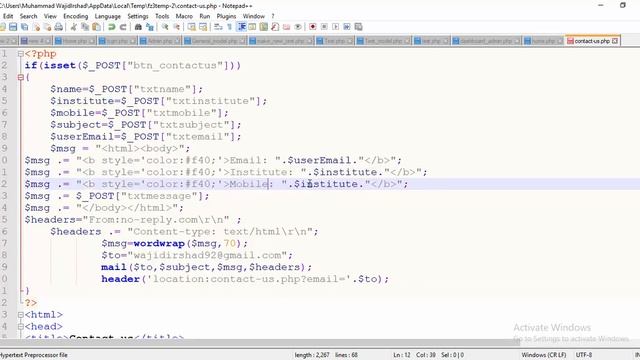
Task: Switch to the contact-us.php tab
Action: tap(592, 41)
